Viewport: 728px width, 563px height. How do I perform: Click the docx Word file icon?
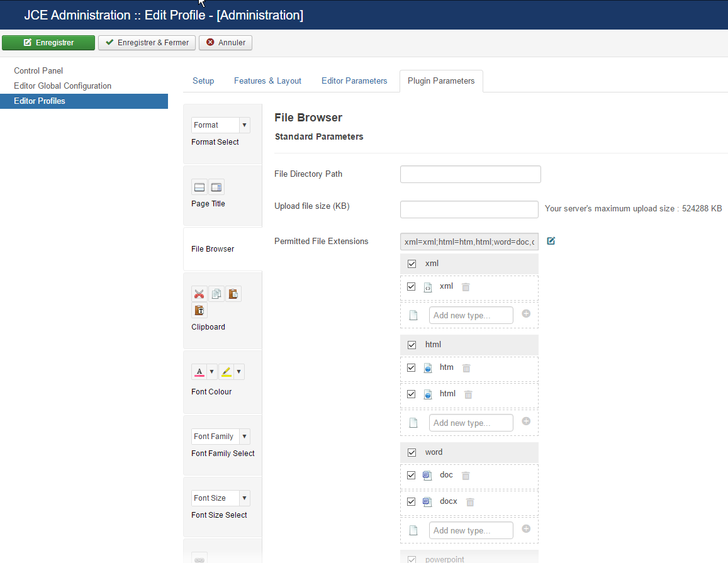pos(427,502)
